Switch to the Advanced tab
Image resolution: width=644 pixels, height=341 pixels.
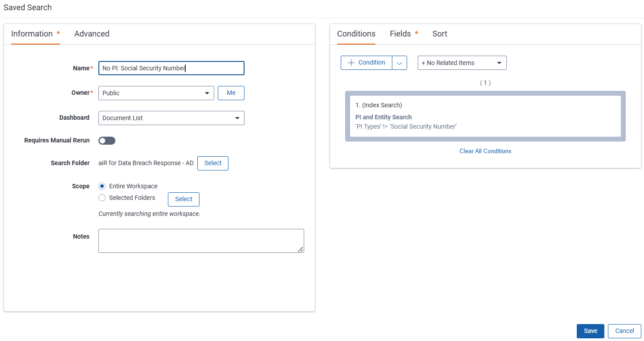pyautogui.click(x=92, y=34)
